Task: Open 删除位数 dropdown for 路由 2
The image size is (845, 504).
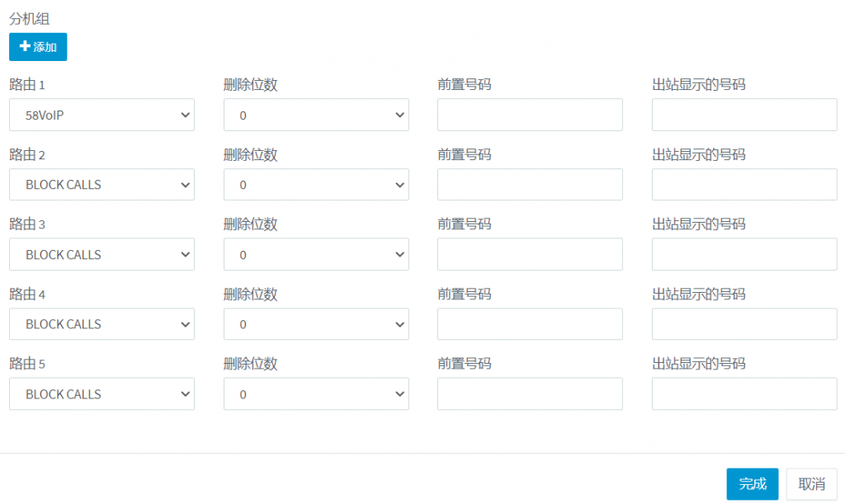Action: [316, 185]
